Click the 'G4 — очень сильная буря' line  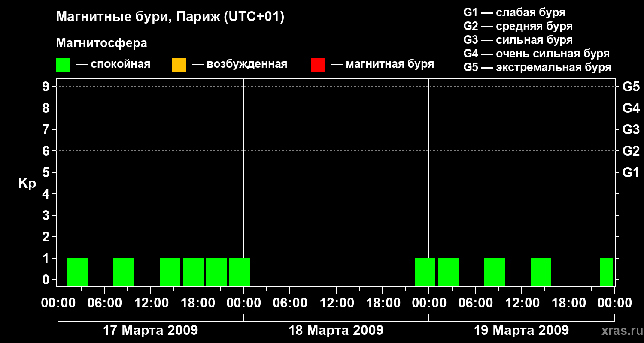click(x=536, y=54)
